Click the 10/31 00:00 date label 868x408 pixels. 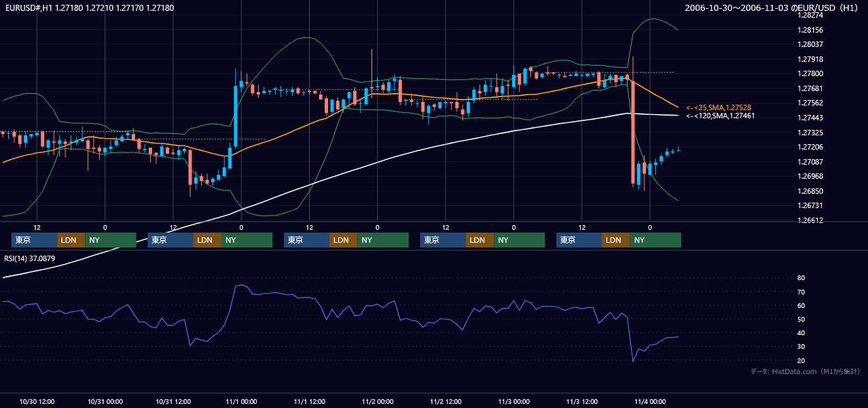point(105,402)
